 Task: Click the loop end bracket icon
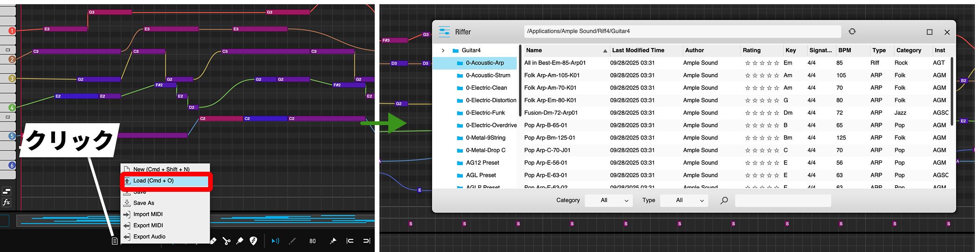point(366,241)
